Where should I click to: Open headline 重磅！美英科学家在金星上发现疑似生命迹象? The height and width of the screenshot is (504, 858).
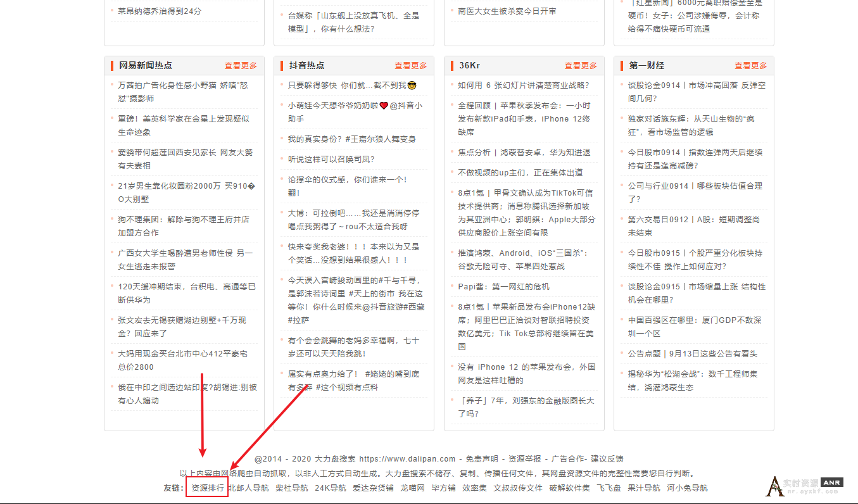(184, 125)
